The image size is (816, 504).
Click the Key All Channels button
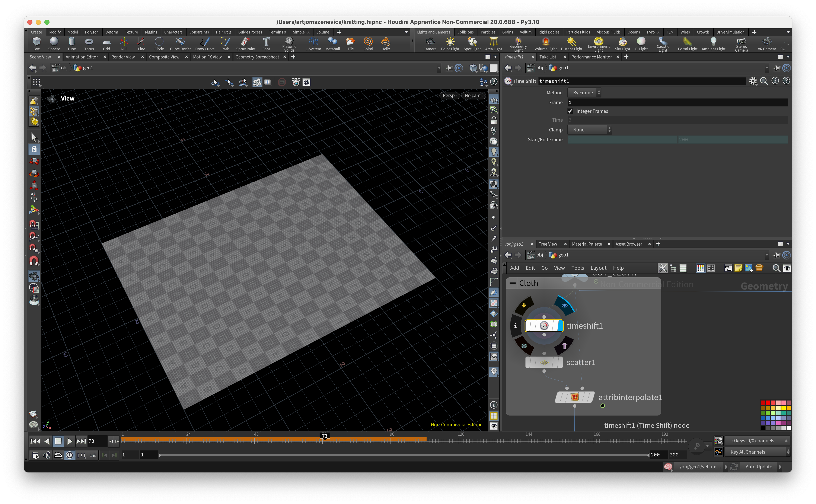tap(748, 452)
